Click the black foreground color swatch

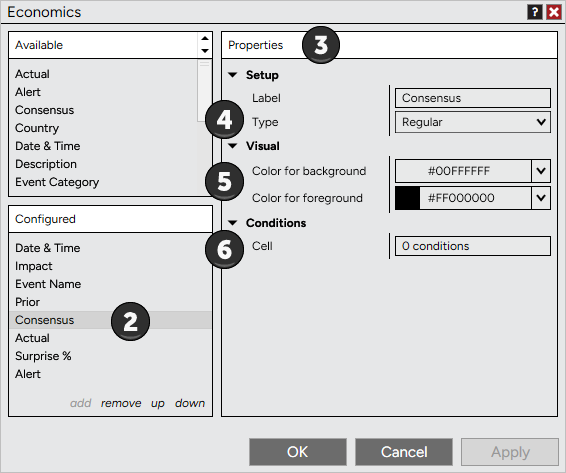[x=408, y=198]
